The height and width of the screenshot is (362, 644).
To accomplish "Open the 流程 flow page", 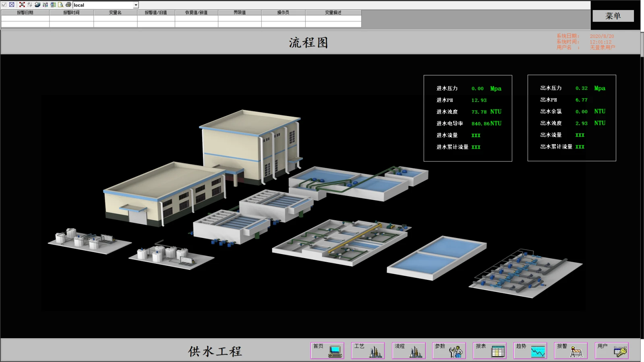I will coord(408,350).
